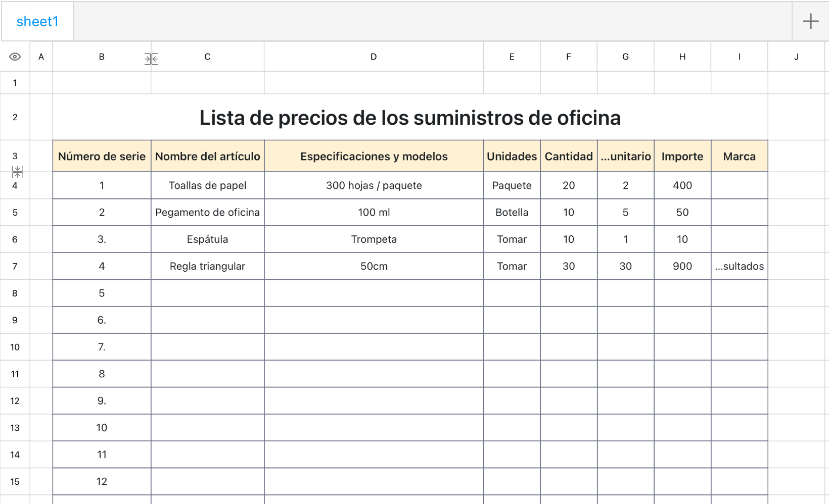829x504 pixels.
Task: Click the collapse rows icon below row 3
Action: click(x=18, y=172)
